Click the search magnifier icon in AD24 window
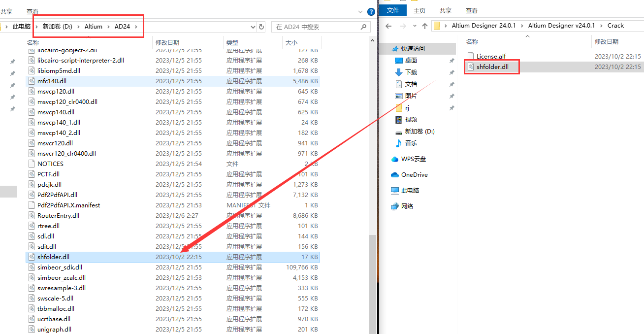Image resolution: width=644 pixels, height=334 pixels. click(364, 27)
